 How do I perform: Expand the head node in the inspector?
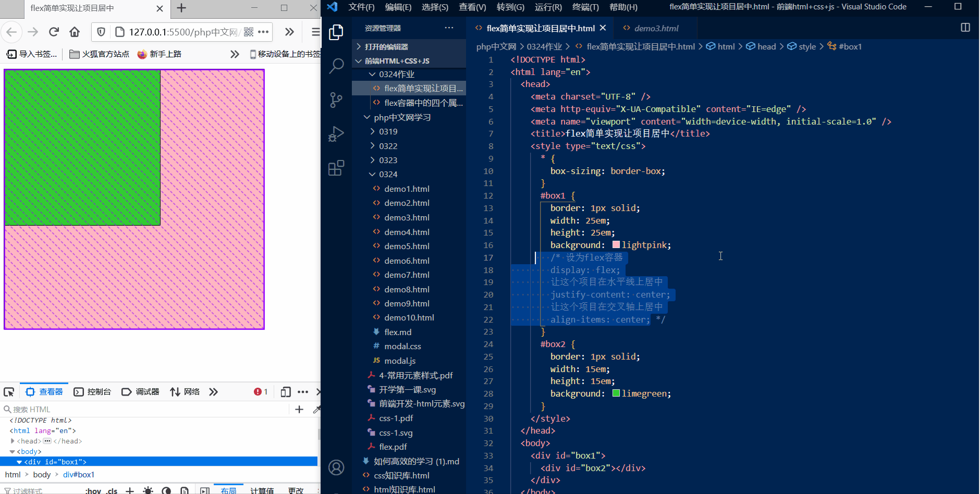pos(13,441)
